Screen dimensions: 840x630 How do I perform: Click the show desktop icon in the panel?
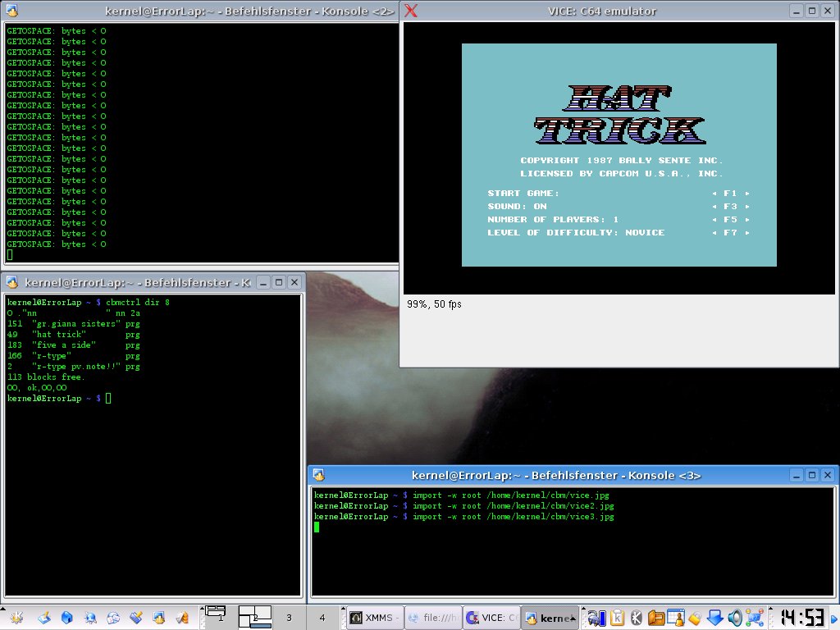[43, 618]
